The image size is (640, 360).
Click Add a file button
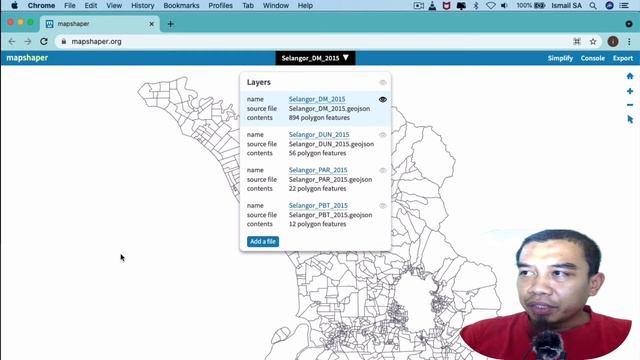[x=263, y=242]
